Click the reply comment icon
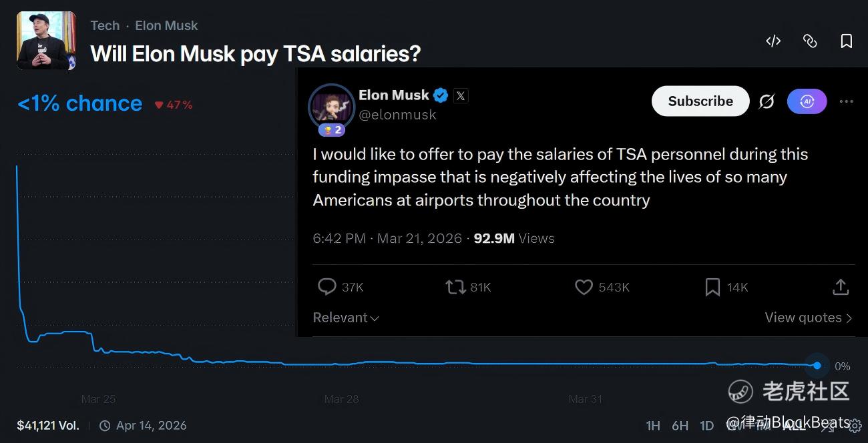This screenshot has height=443, width=868. click(327, 287)
